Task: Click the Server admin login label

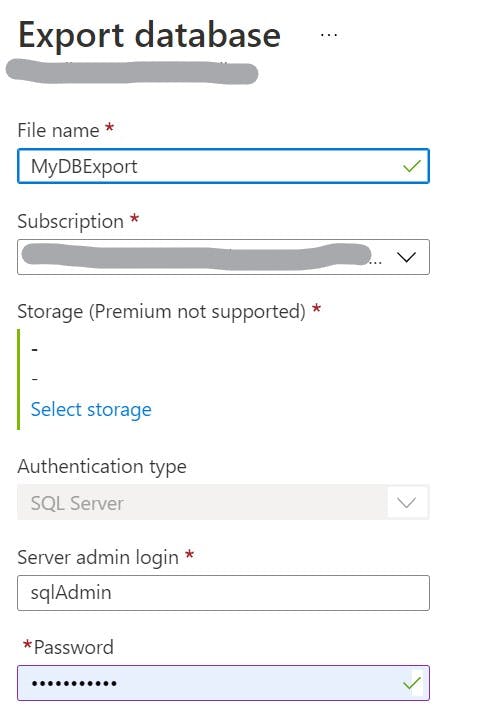Action: coord(98,558)
